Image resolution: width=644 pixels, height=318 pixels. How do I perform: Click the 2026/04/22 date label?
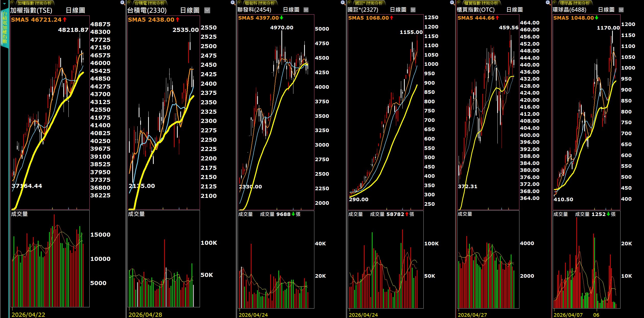pos(28,315)
